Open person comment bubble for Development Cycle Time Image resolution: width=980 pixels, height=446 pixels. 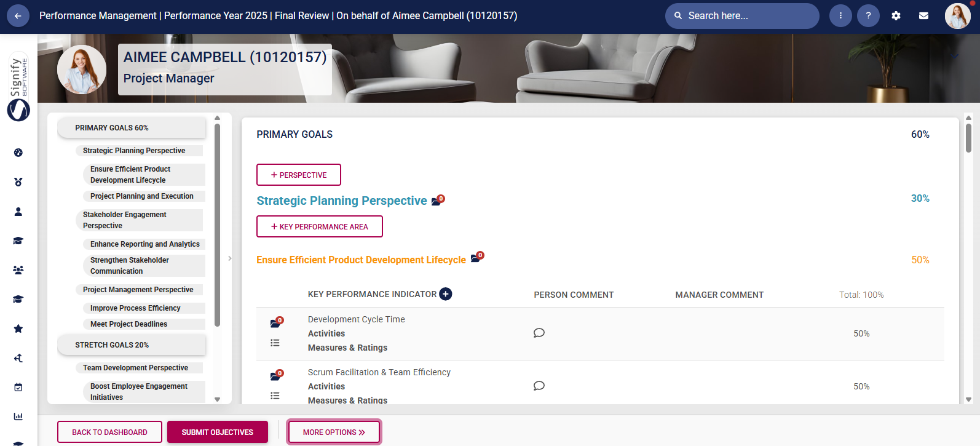coord(539,333)
